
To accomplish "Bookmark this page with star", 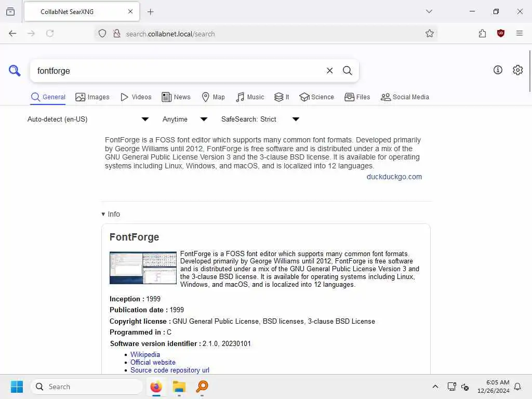I will click(429, 33).
